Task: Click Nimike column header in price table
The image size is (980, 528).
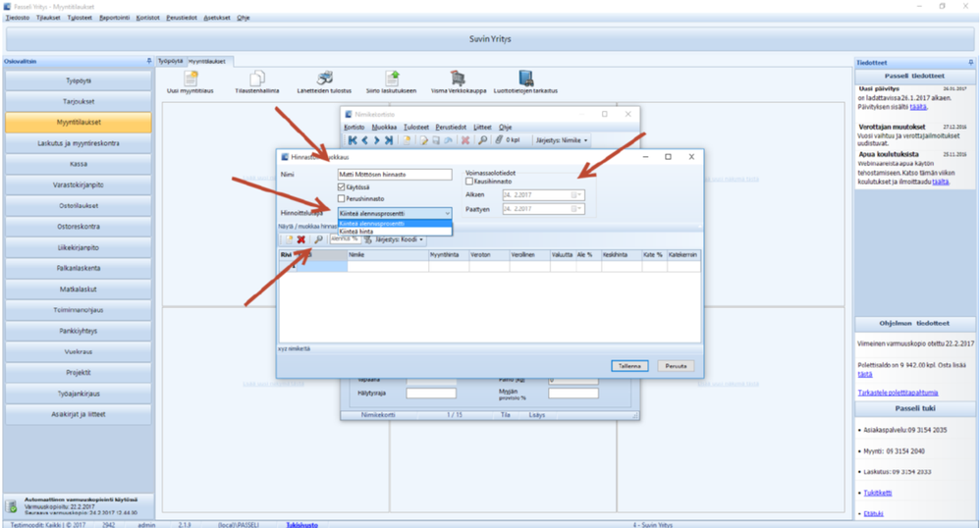Action: 388,255
